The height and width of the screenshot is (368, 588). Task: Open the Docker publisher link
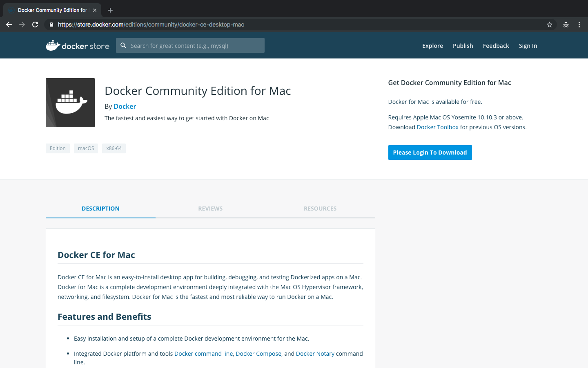pyautogui.click(x=125, y=106)
